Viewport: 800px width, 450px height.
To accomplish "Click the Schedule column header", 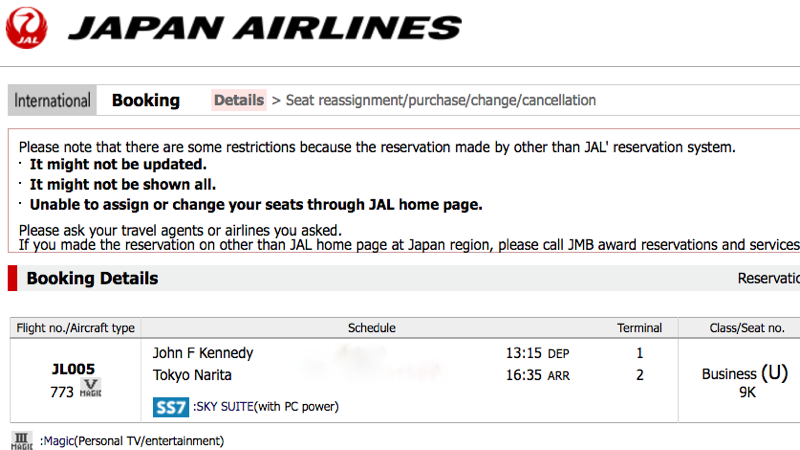I will (x=371, y=328).
